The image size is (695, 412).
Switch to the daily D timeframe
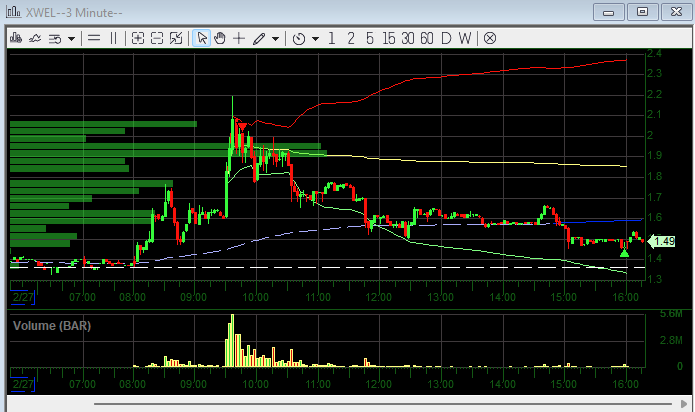(x=446, y=39)
